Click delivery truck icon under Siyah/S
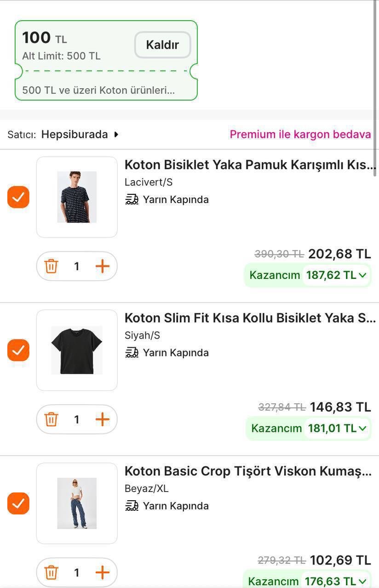The image size is (379, 588). (132, 353)
